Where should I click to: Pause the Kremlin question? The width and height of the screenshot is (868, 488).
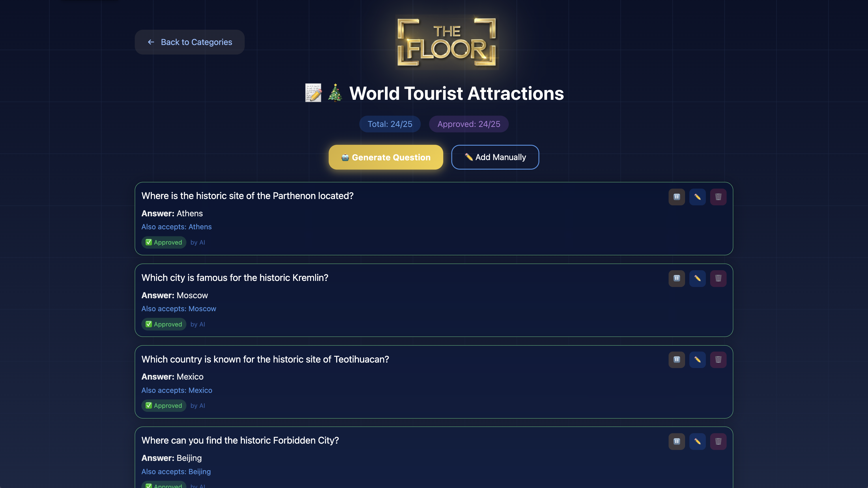click(x=677, y=279)
